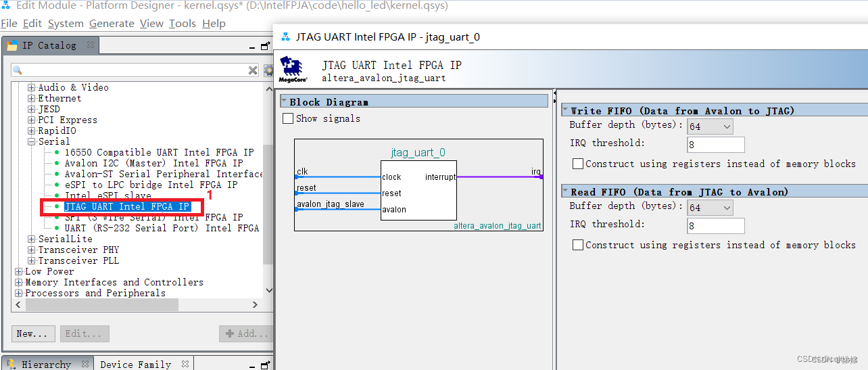The width and height of the screenshot is (868, 370).
Task: Close the Hierarchy tab
Action: pos(85,364)
